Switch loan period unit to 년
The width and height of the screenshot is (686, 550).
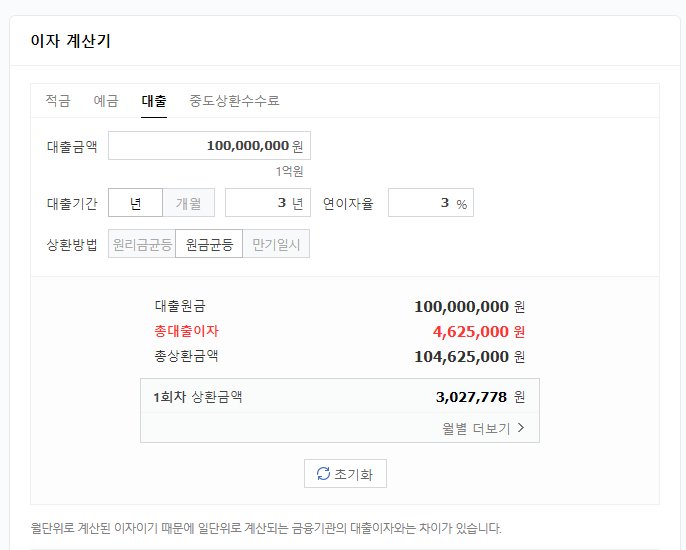pyautogui.click(x=135, y=203)
